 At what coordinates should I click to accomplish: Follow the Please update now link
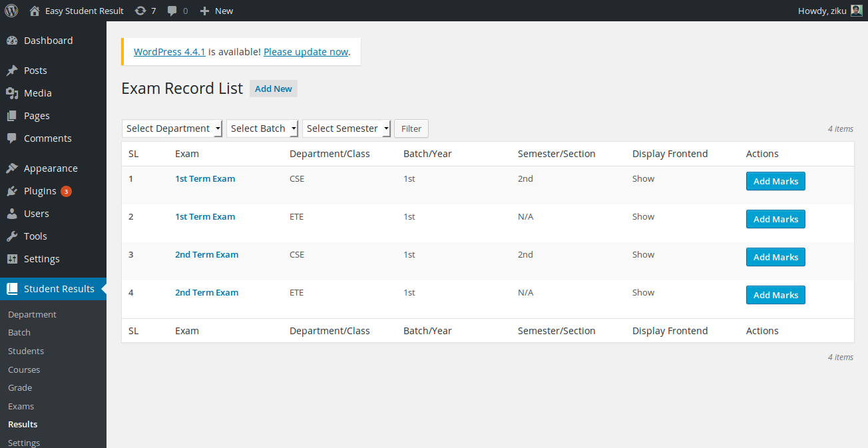[x=306, y=51]
